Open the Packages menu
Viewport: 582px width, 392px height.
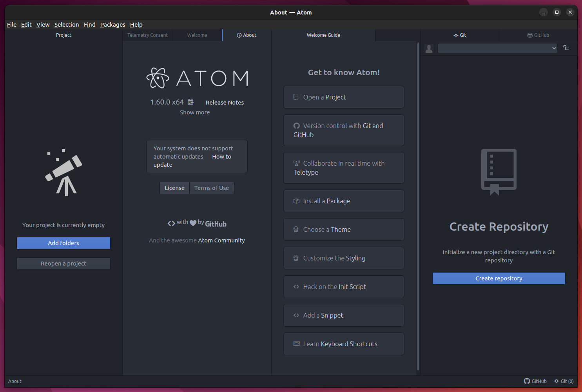[x=113, y=24]
